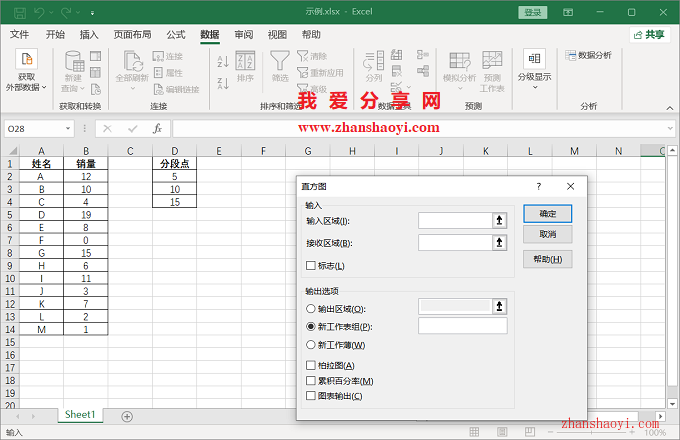The image size is (680, 440).
Task: Expand the Name Box dropdown
Action: pyautogui.click(x=68, y=129)
